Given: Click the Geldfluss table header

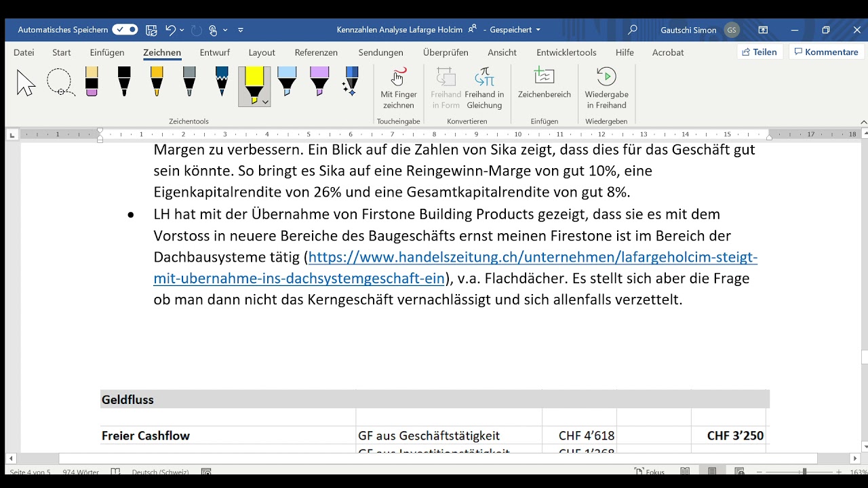Looking at the screenshot, I should point(435,399).
